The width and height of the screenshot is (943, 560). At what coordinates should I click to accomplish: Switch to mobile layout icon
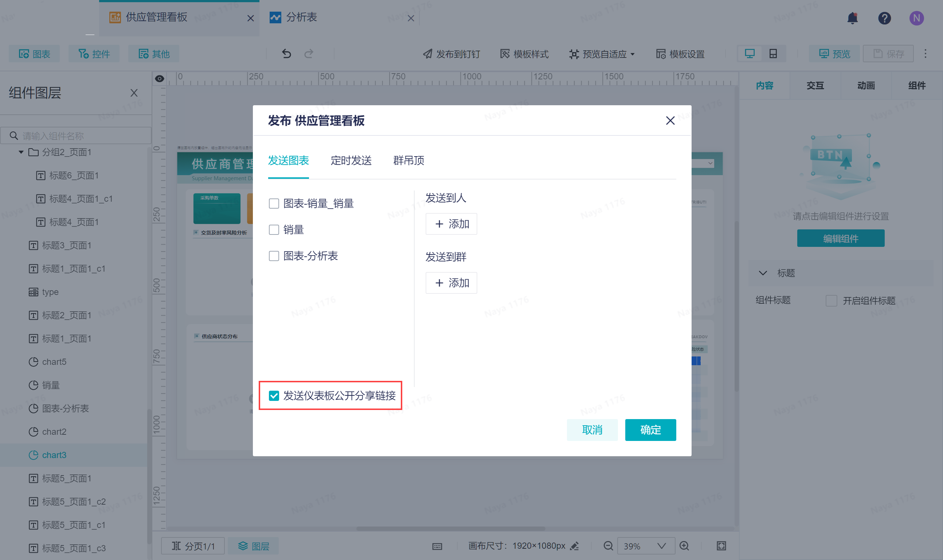773,54
